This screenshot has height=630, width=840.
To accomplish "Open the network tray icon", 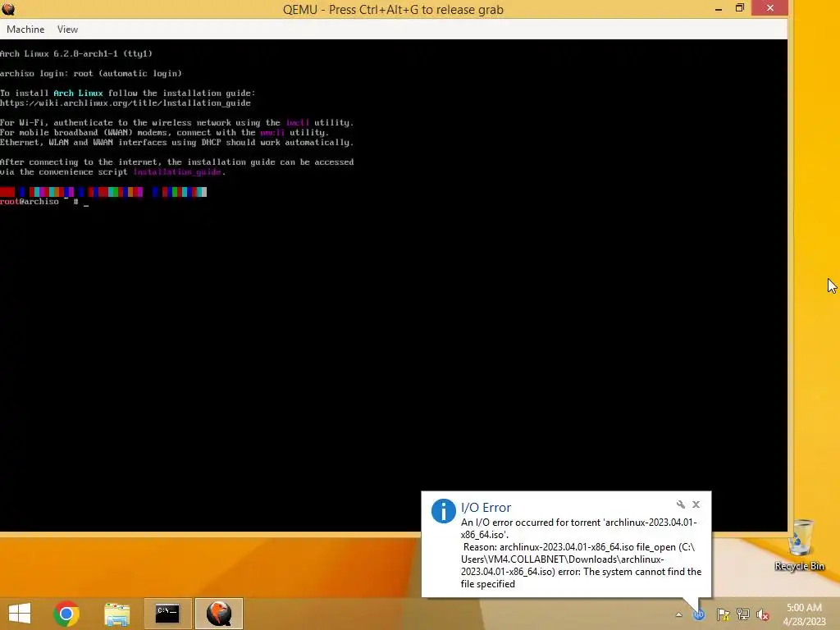I will [743, 614].
